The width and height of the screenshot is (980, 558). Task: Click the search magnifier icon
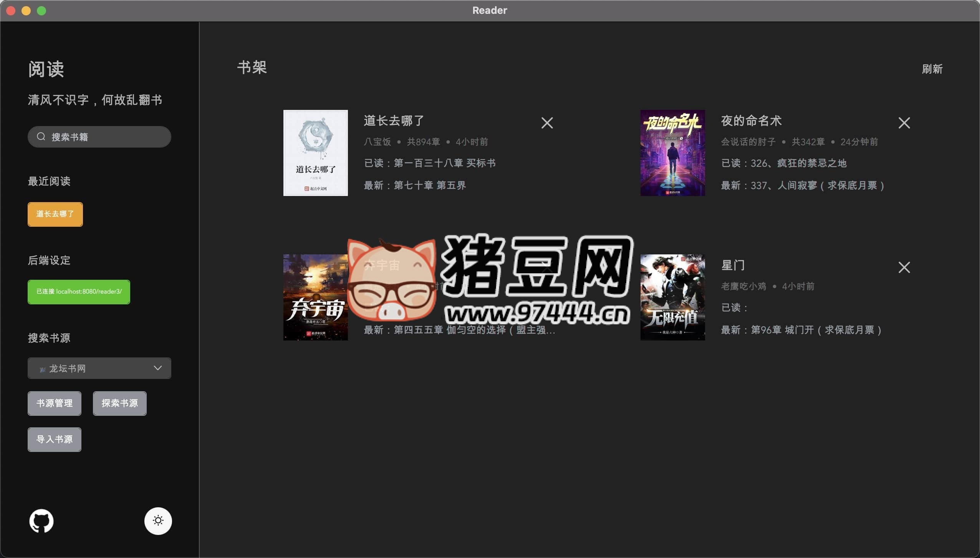[41, 136]
